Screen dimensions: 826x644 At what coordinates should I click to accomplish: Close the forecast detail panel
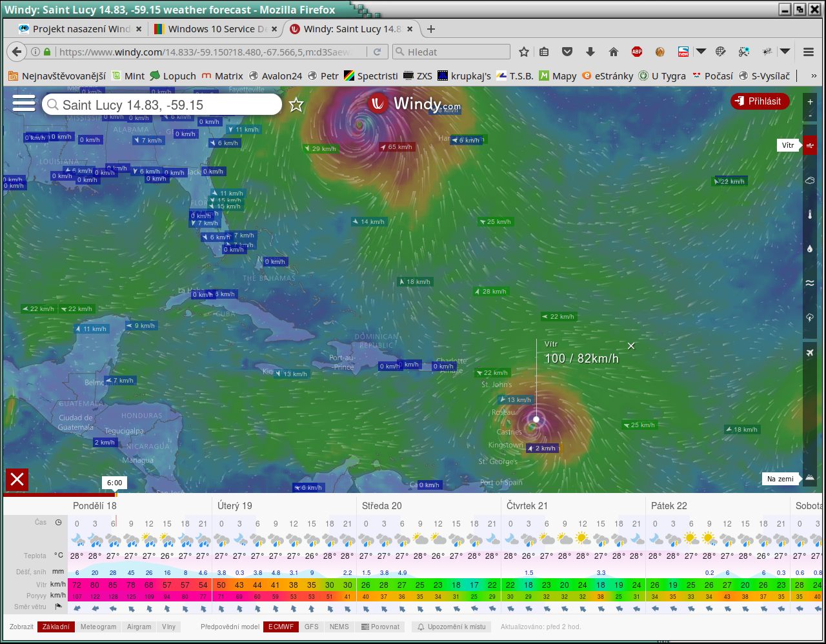coord(17,479)
